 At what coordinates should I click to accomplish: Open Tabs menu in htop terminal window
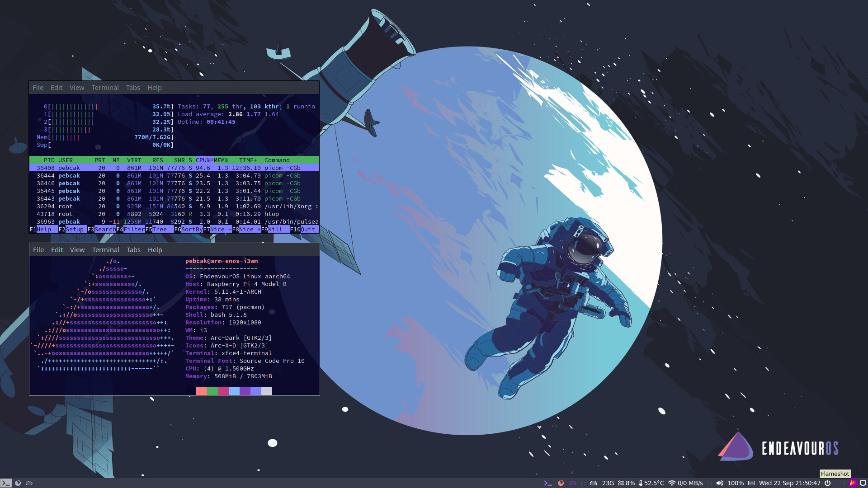click(133, 88)
